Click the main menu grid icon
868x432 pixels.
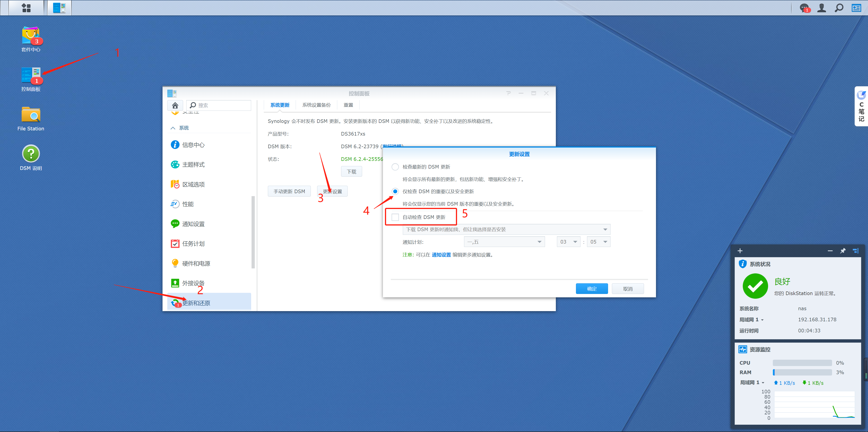(x=26, y=8)
